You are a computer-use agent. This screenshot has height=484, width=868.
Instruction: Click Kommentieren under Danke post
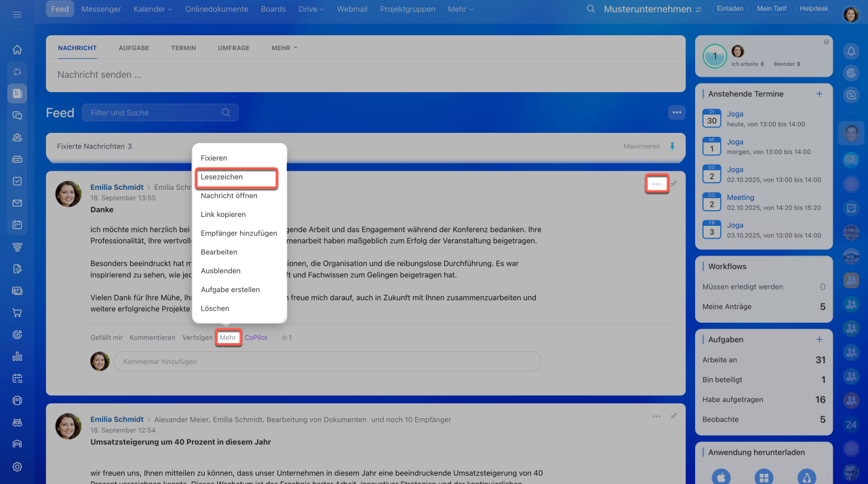tap(153, 338)
